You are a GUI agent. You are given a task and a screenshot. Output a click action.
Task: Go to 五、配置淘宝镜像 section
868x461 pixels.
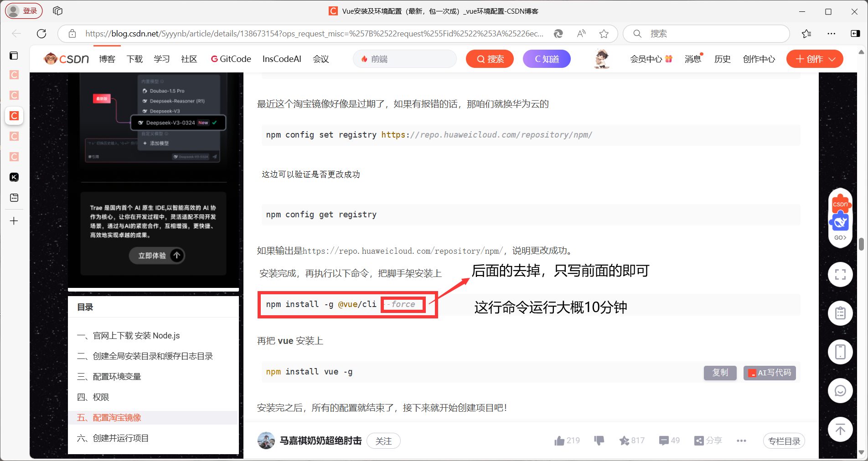pos(109,418)
